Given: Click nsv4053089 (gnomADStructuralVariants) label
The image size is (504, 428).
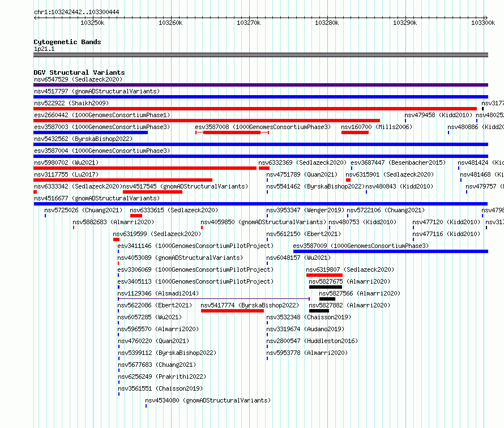Looking at the screenshot, I should 180,258.
